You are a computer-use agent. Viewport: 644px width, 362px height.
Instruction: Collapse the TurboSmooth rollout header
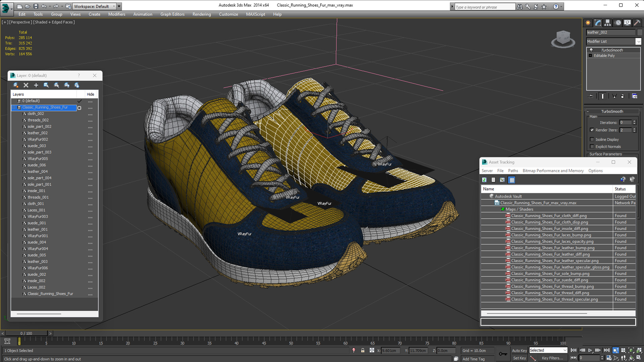pos(612,111)
